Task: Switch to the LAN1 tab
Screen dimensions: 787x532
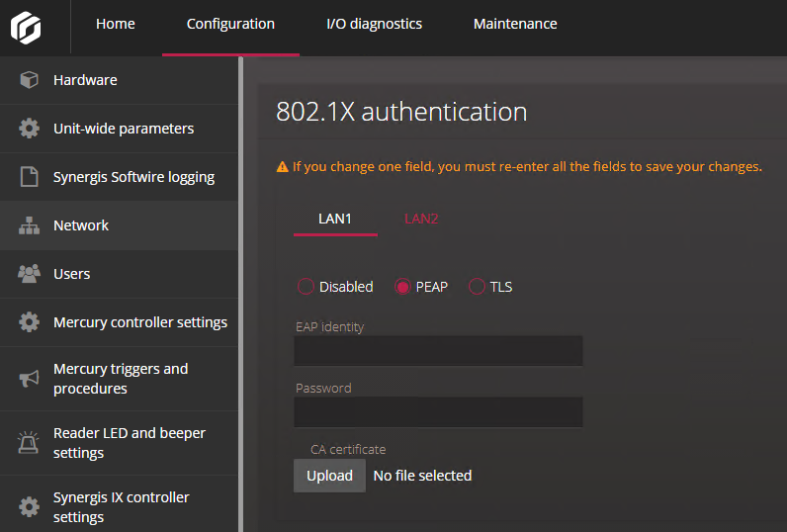Action: tap(335, 219)
